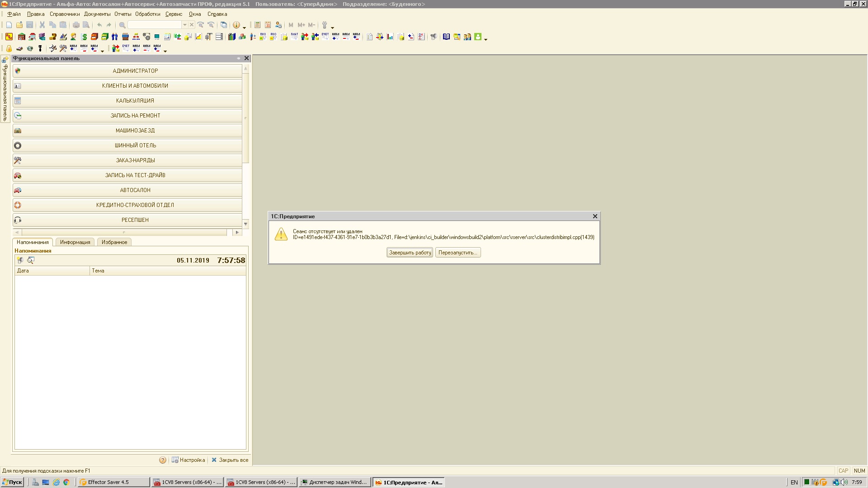
Task: Click the cut scissors toolbar icon
Action: (x=42, y=25)
